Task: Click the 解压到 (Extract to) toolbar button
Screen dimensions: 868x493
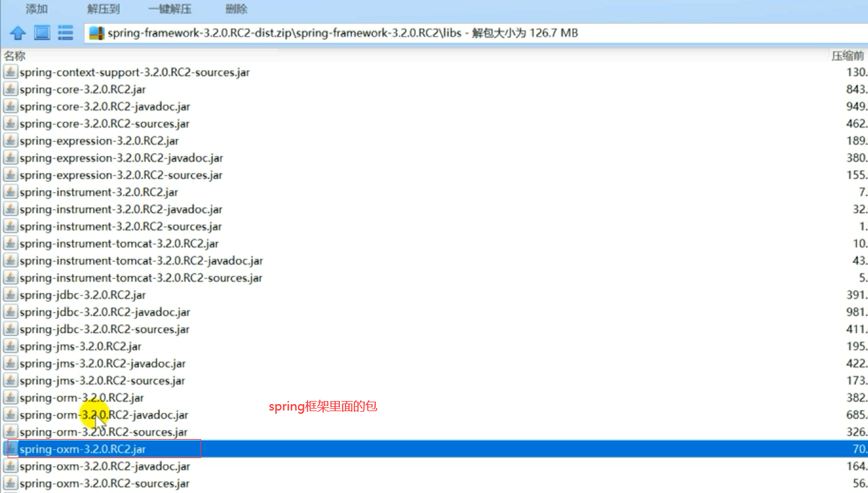Action: (103, 9)
